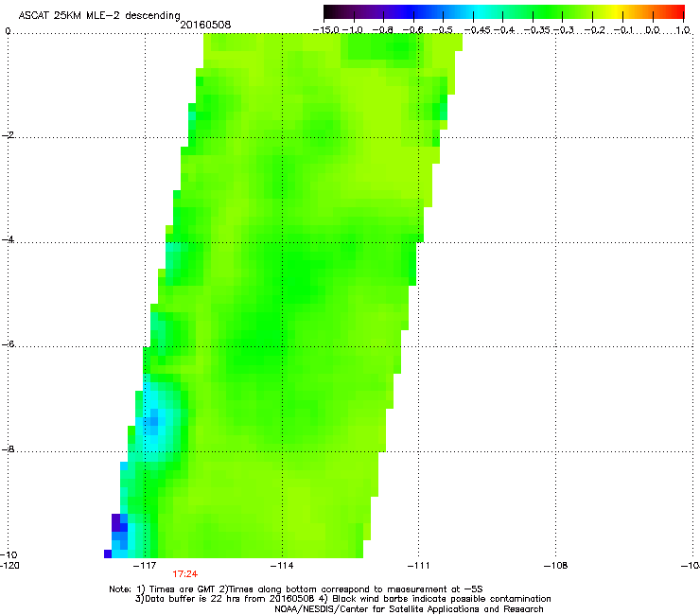The width and height of the screenshot is (700, 615).
Task: Click the "-4" latitude axis label
Action: pyautogui.click(x=8, y=239)
